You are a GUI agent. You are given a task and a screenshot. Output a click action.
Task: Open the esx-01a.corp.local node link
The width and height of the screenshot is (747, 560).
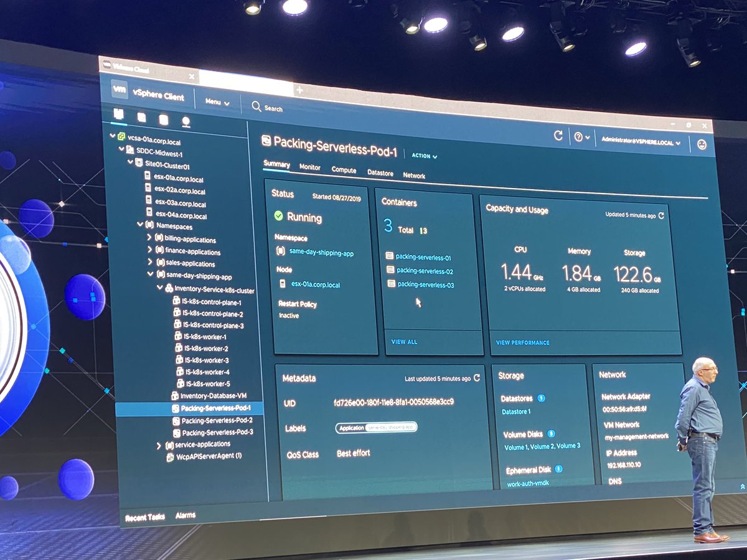click(x=316, y=284)
